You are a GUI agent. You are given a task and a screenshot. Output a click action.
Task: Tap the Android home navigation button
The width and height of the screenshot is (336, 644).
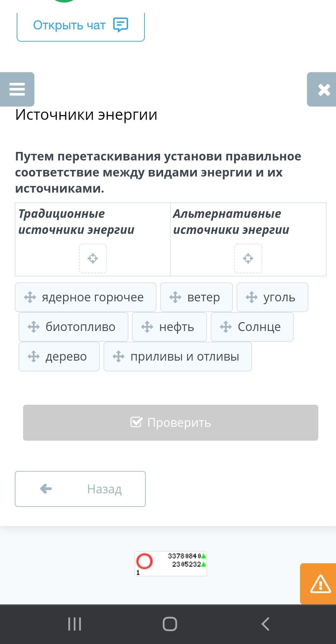[170, 624]
